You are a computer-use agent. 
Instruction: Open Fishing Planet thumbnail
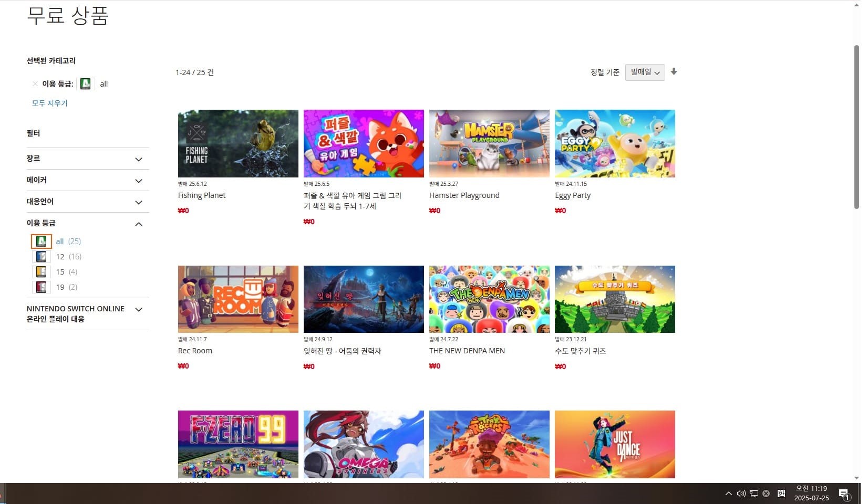238,143
